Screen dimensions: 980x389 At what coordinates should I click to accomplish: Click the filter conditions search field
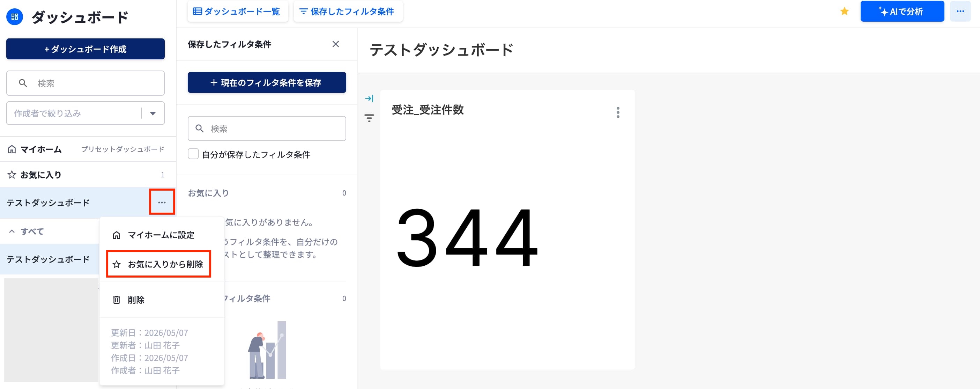tap(267, 129)
